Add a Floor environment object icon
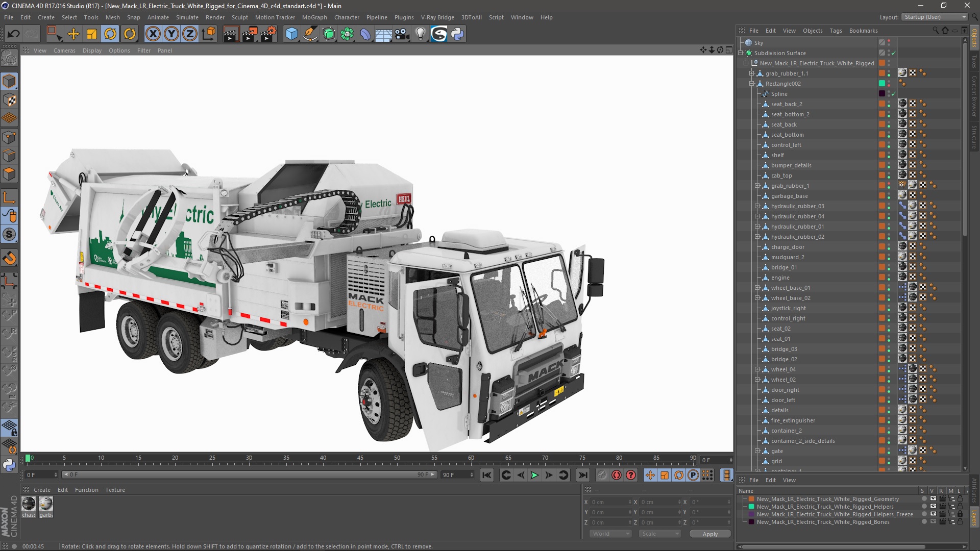Screen dimensions: 980x551 (x=383, y=34)
